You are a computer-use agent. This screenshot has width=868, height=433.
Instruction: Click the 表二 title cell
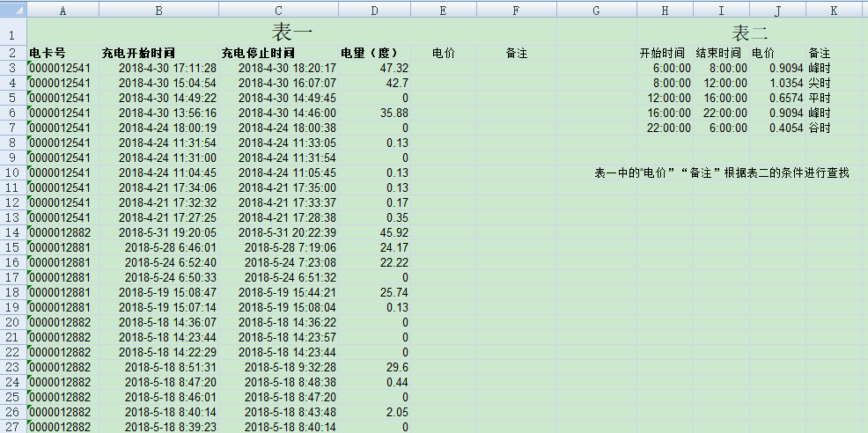(749, 32)
